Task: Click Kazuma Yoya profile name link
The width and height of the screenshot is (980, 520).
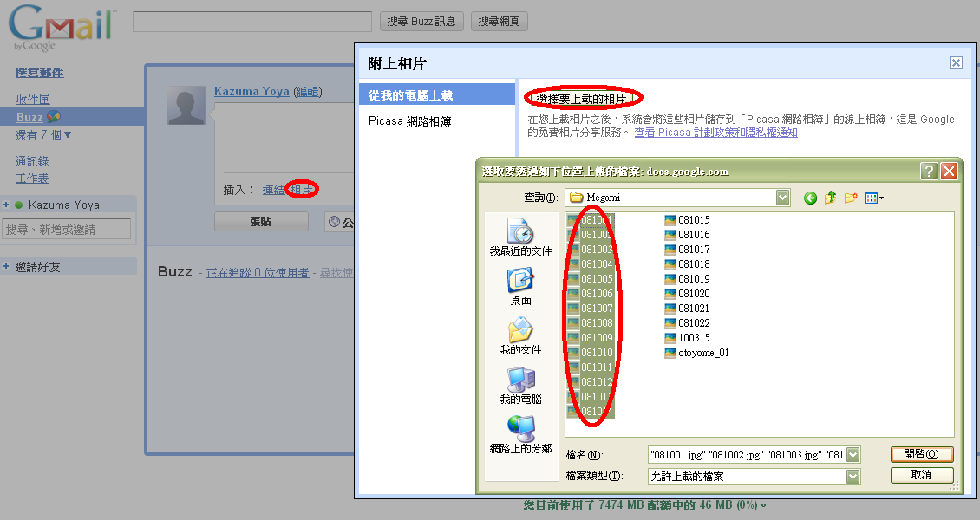Action: (x=252, y=91)
